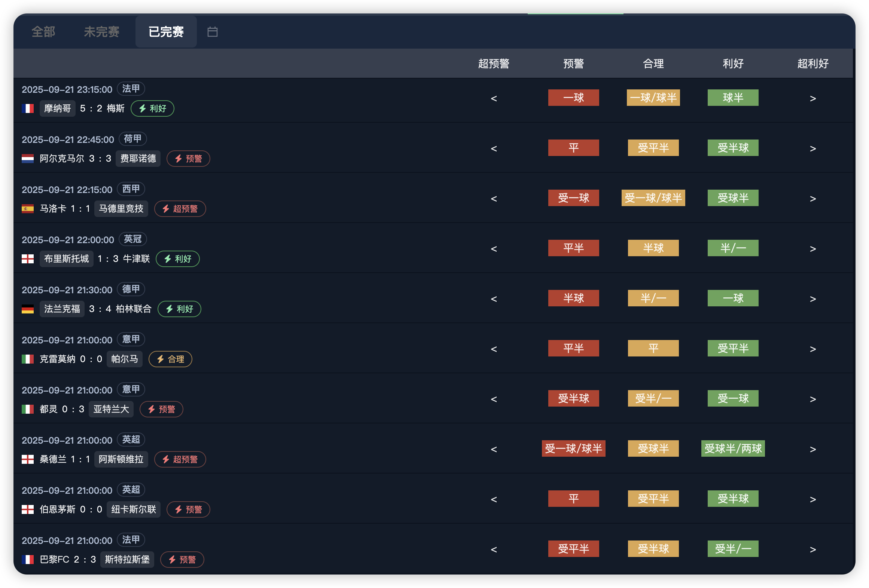Image resolution: width=869 pixels, height=588 pixels.
Task: Click French flag in Monaco match row
Action: coord(28,108)
